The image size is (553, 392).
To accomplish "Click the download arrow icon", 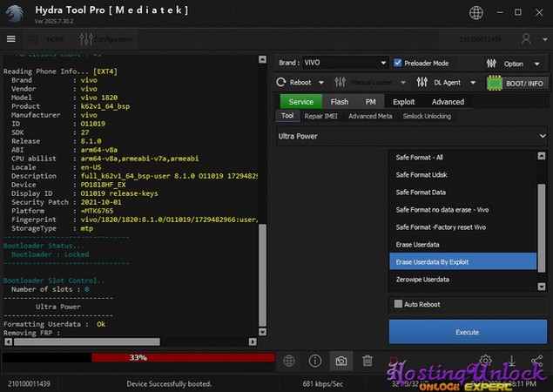I will [x=511, y=361].
